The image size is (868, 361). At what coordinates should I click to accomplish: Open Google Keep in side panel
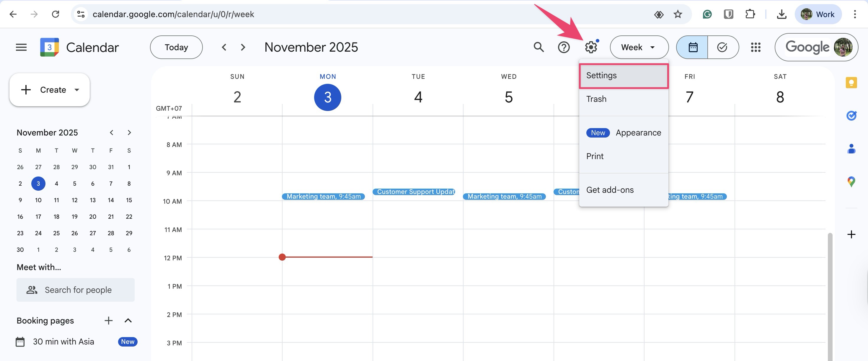click(851, 83)
